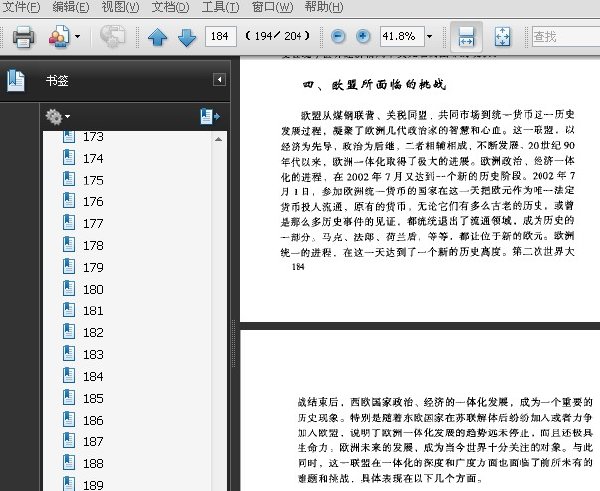The image size is (600, 491).
Task: Select bookmark 175
Action: coord(83,180)
